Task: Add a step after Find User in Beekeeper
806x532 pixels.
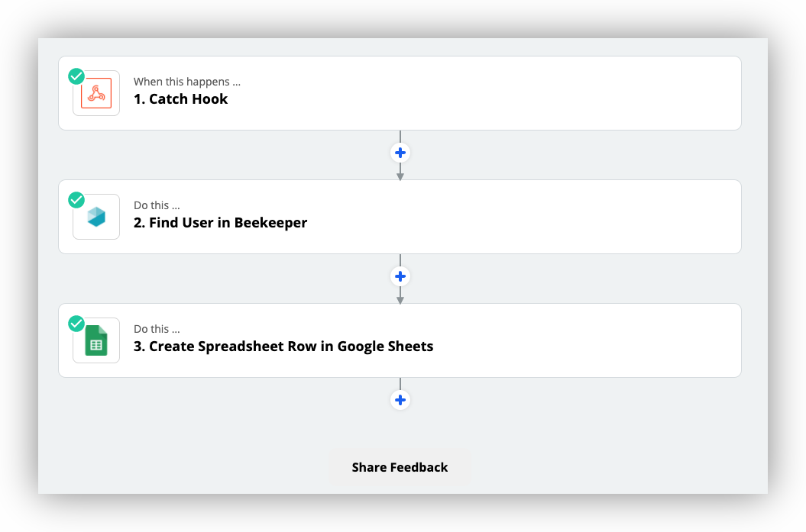Action: [x=400, y=276]
